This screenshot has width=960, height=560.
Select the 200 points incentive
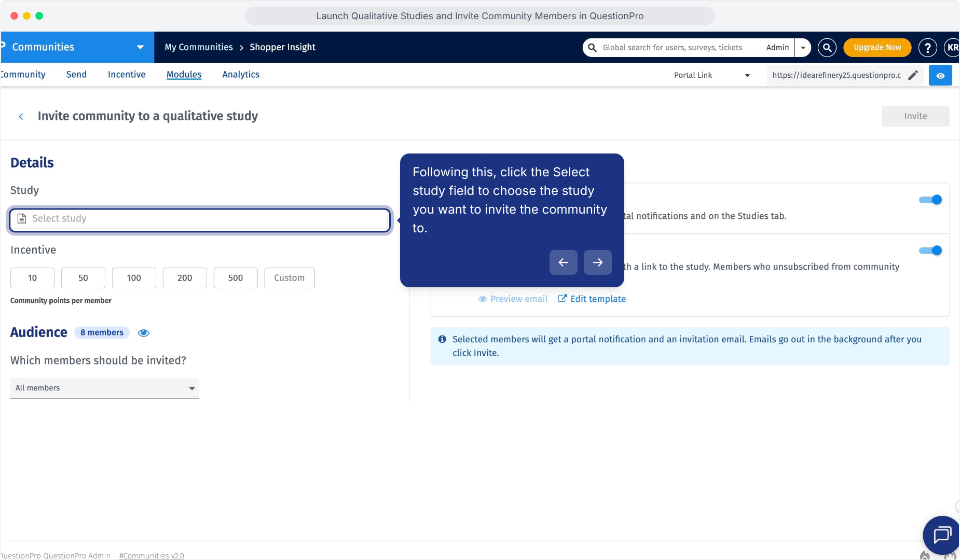(185, 278)
